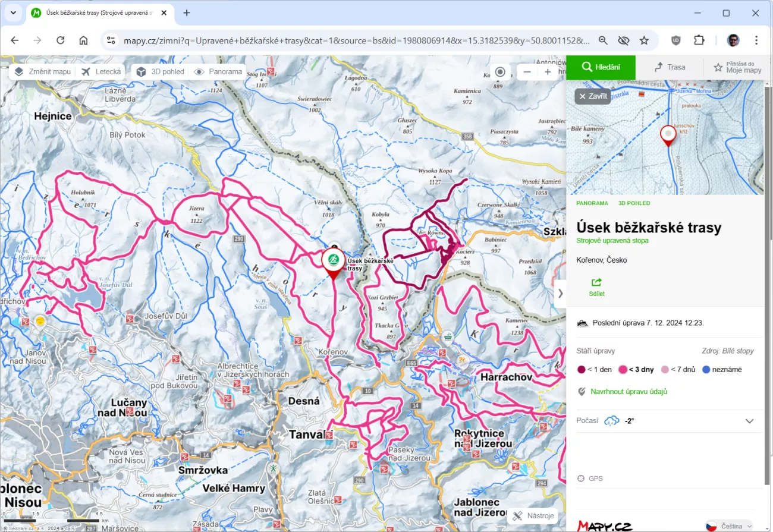Switch to the Trasa tab

coord(670,67)
